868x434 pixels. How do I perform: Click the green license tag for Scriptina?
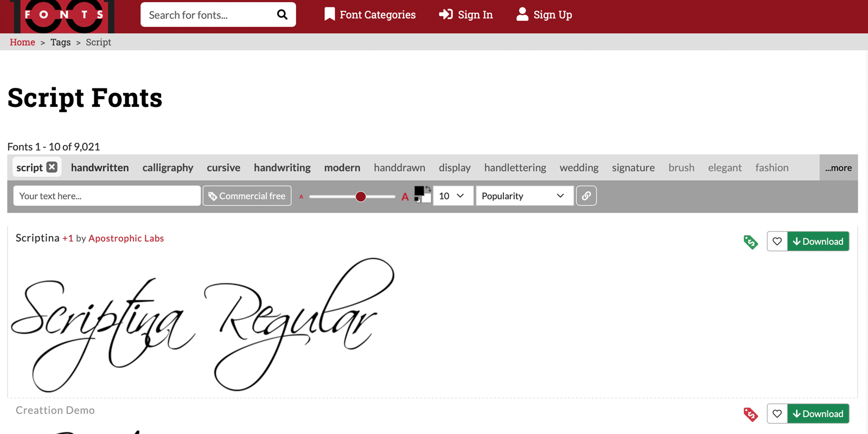click(751, 242)
